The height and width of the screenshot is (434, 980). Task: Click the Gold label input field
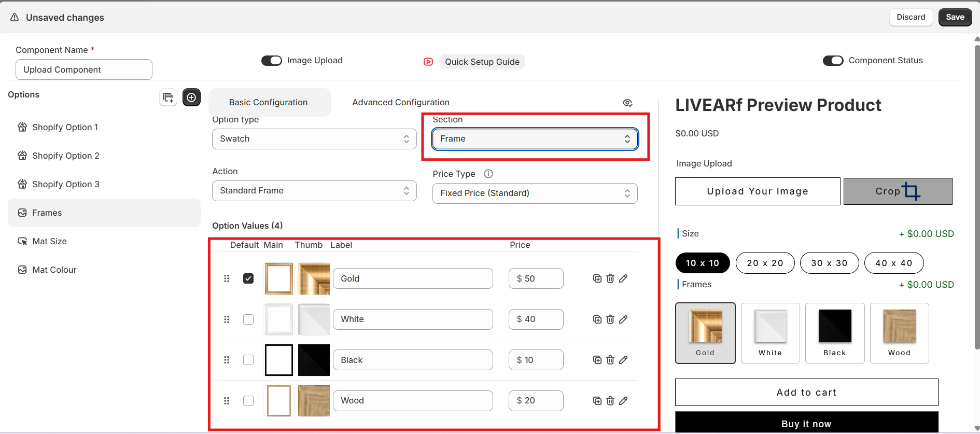click(413, 278)
